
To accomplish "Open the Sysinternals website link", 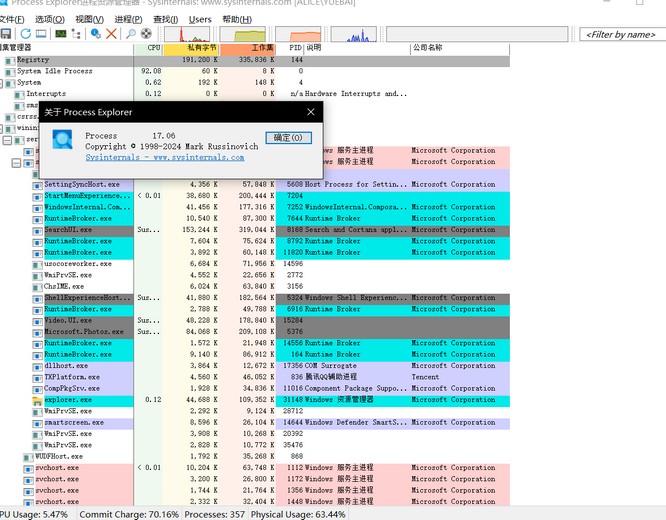I will point(164,157).
